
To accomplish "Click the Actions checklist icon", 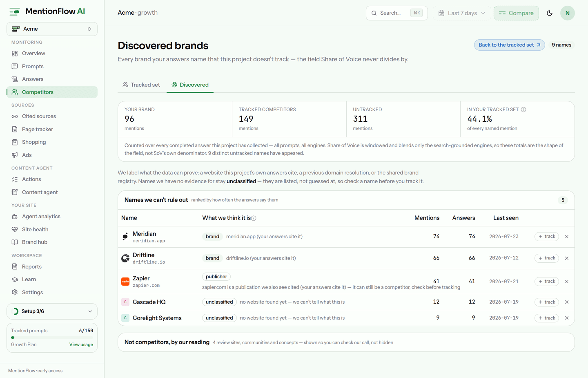I will click(15, 179).
